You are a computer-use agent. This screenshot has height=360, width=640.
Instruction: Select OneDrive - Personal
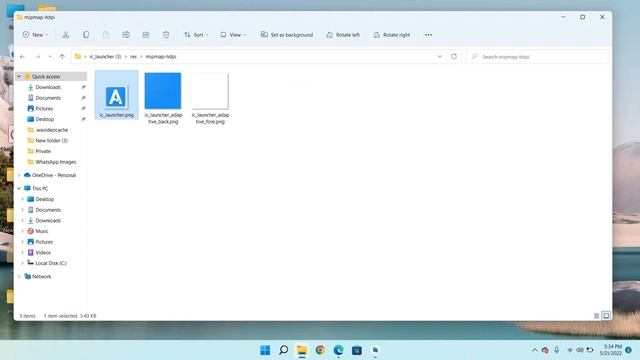point(54,175)
